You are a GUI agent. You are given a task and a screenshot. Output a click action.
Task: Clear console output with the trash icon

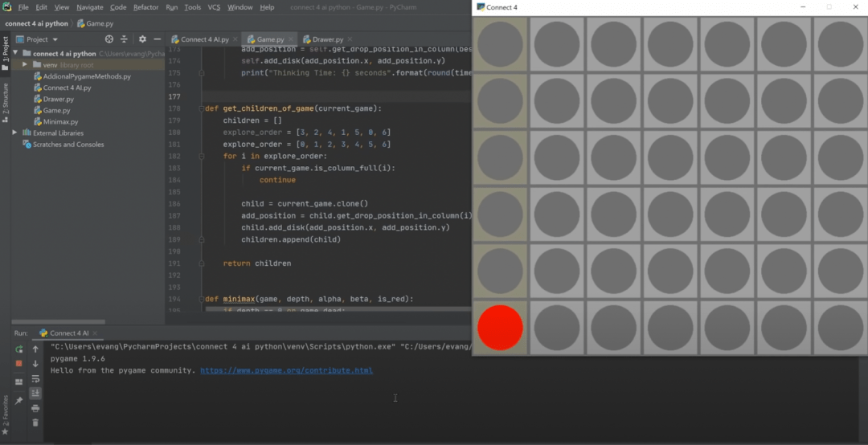(x=35, y=423)
